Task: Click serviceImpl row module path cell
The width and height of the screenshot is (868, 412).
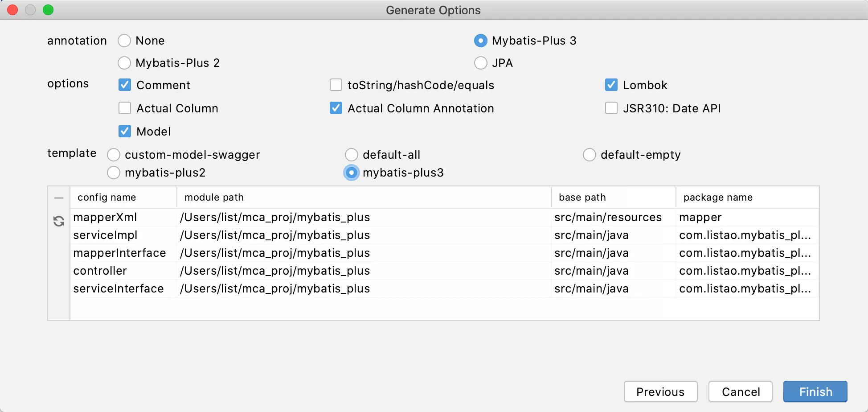Action: 364,235
